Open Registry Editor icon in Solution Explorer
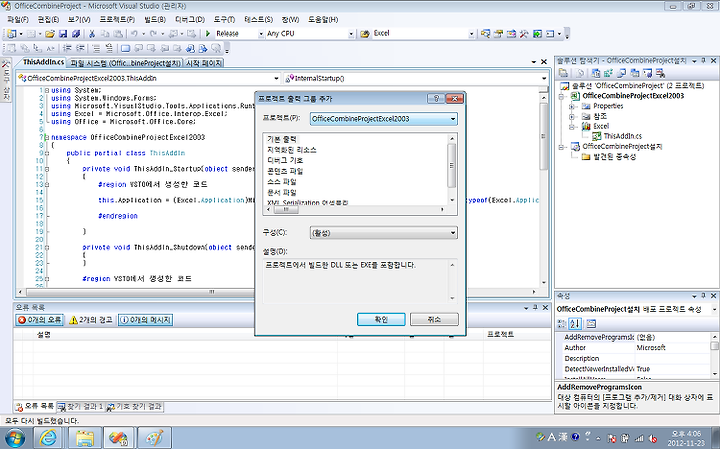Viewport: 720px width, 449px height. pyautogui.click(x=608, y=73)
